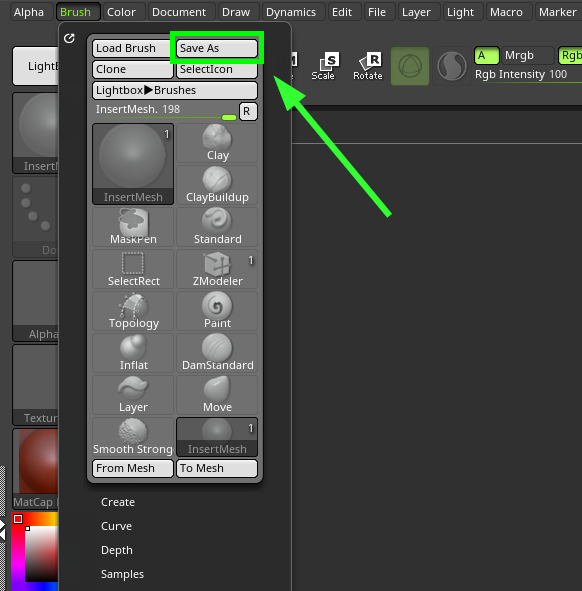Select the Move brush
Screen dimensions: 582x591
pyautogui.click(x=217, y=395)
